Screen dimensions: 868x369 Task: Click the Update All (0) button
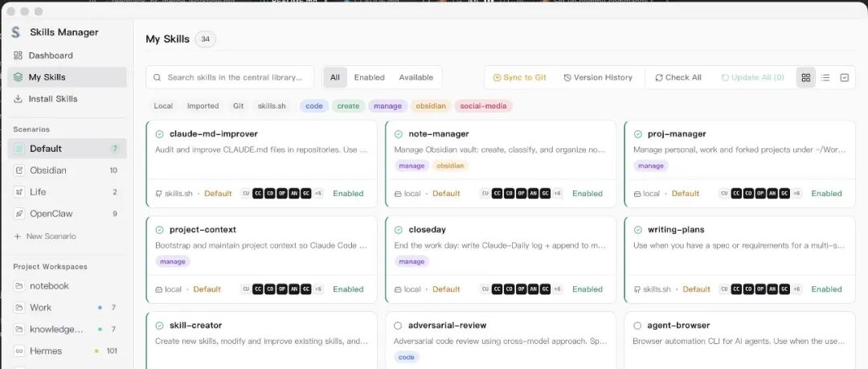[753, 77]
